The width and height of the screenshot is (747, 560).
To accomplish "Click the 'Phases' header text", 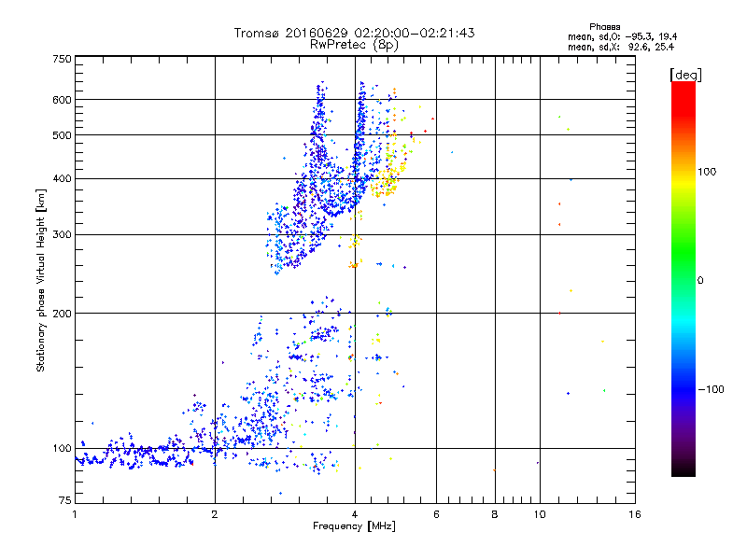I will pos(604,27).
